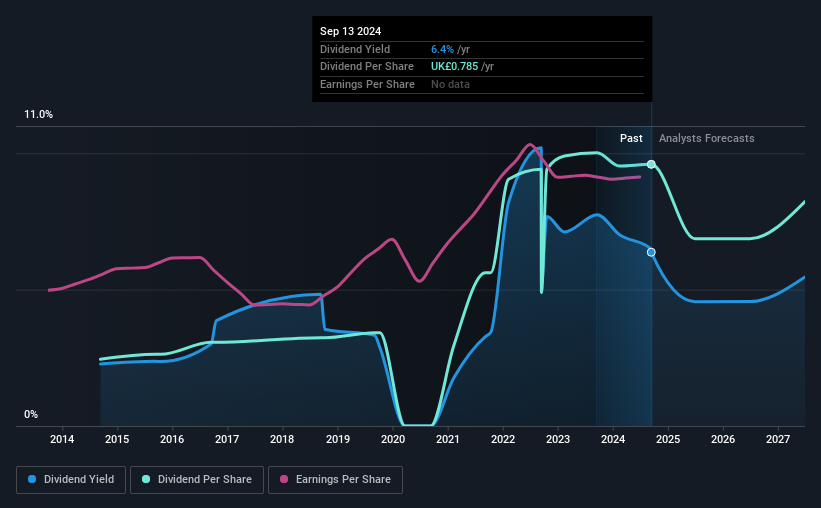Click the 2015 x-axis label

tap(117, 439)
